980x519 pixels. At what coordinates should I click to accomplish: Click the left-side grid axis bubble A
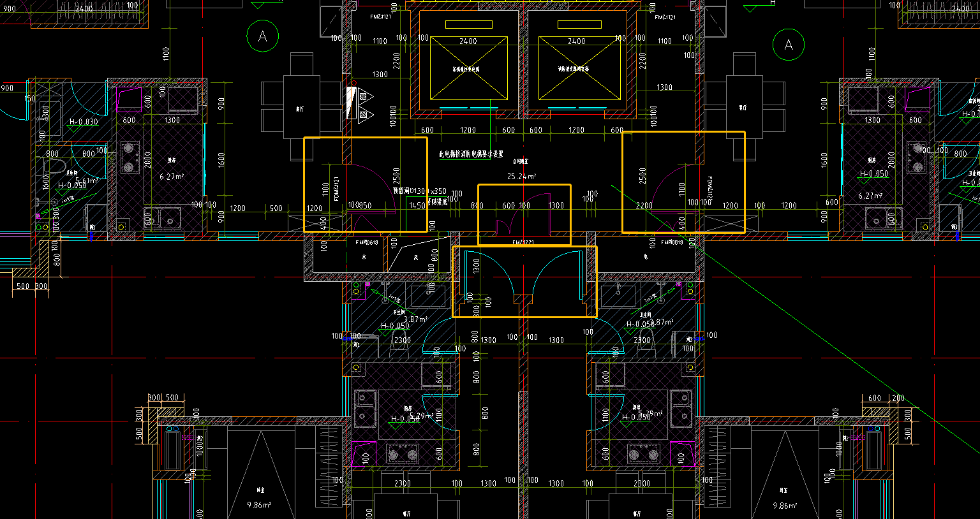pyautogui.click(x=263, y=36)
